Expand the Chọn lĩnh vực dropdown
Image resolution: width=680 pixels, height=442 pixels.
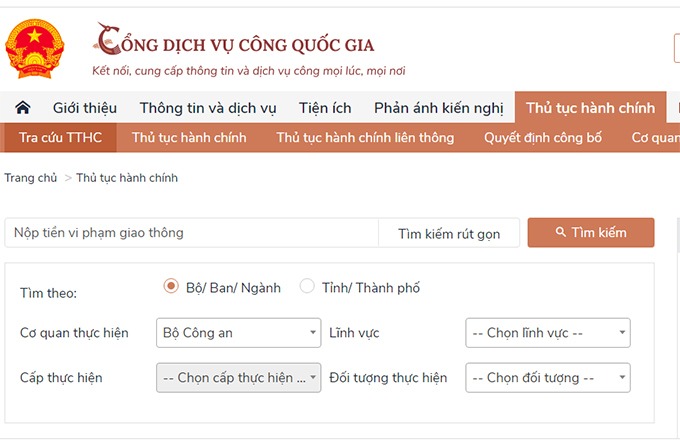coord(548,333)
